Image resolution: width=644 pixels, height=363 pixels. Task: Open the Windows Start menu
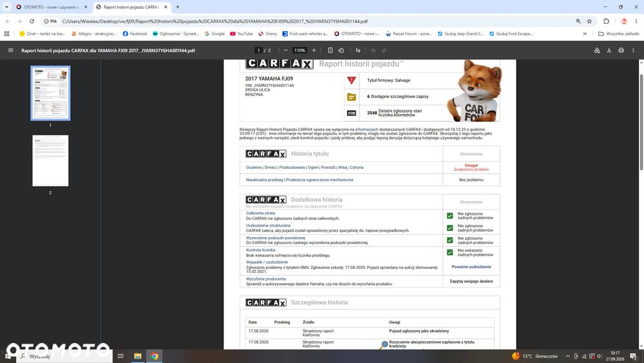[x=8, y=356]
